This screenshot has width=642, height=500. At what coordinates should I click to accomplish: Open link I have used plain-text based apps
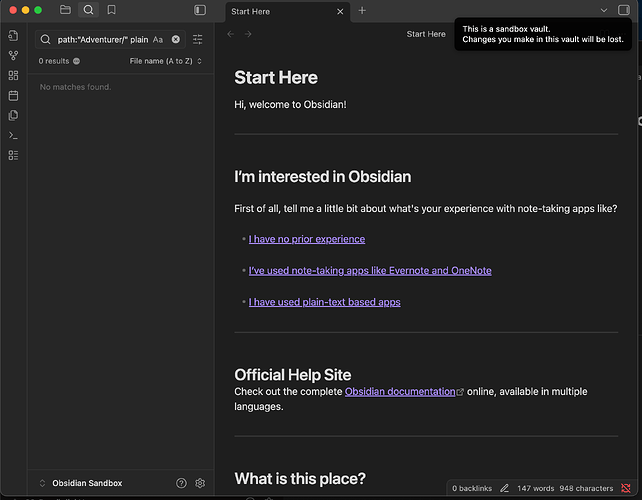[325, 302]
